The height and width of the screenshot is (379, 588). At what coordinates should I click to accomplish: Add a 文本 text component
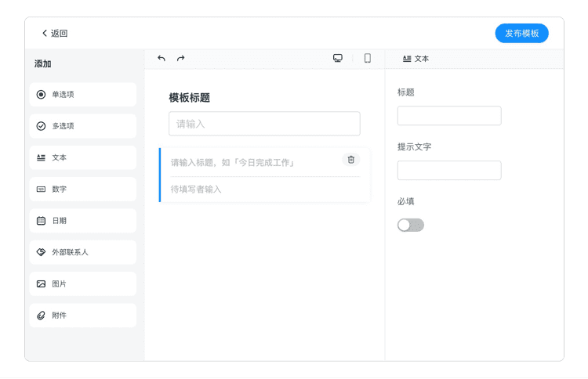coord(83,157)
